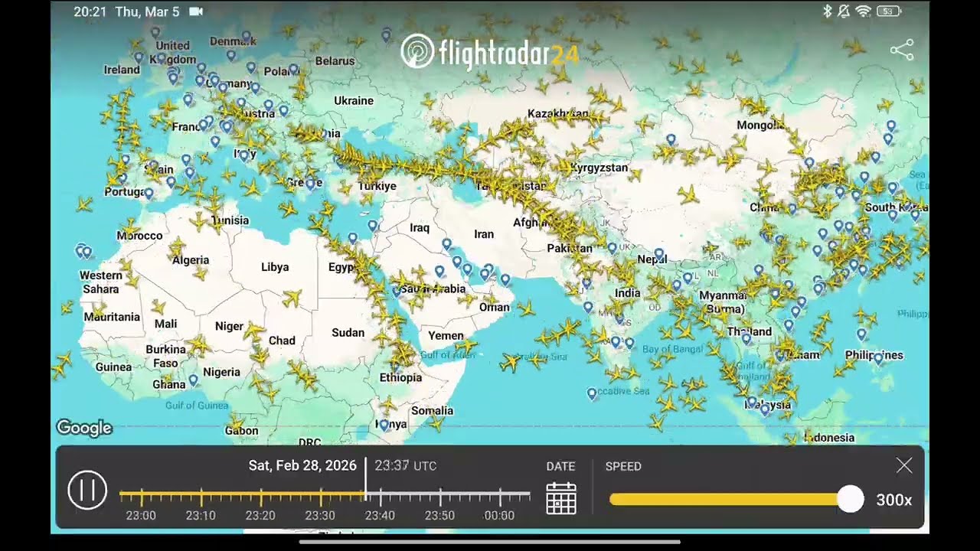Tap the screen recording camera icon
This screenshot has width=980, height=551.
pyautogui.click(x=196, y=11)
